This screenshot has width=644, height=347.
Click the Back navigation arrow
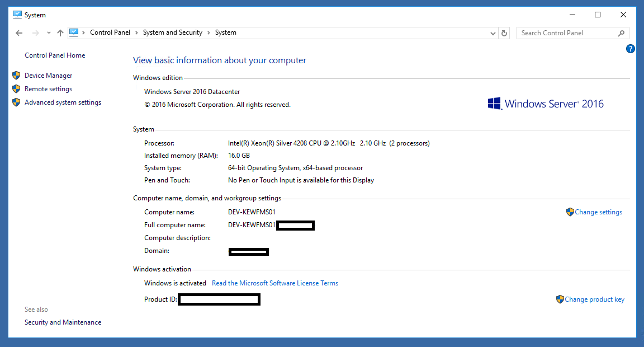(19, 33)
